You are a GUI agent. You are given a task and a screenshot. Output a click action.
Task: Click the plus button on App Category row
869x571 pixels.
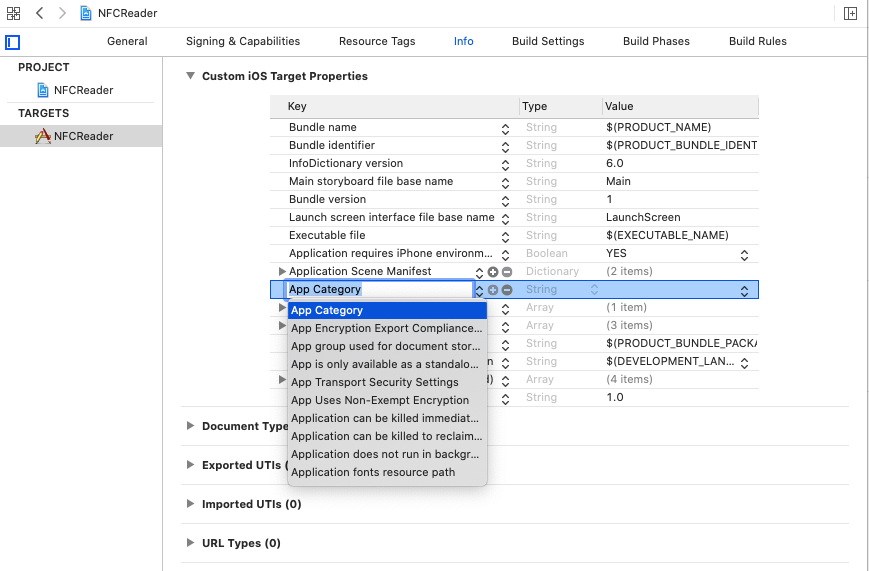(x=493, y=290)
